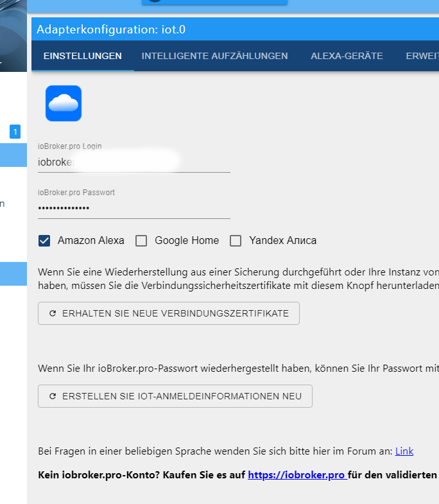Uncheck the Amazon Alexa checkbox
Viewport: 439px width, 504px height.
(44, 240)
